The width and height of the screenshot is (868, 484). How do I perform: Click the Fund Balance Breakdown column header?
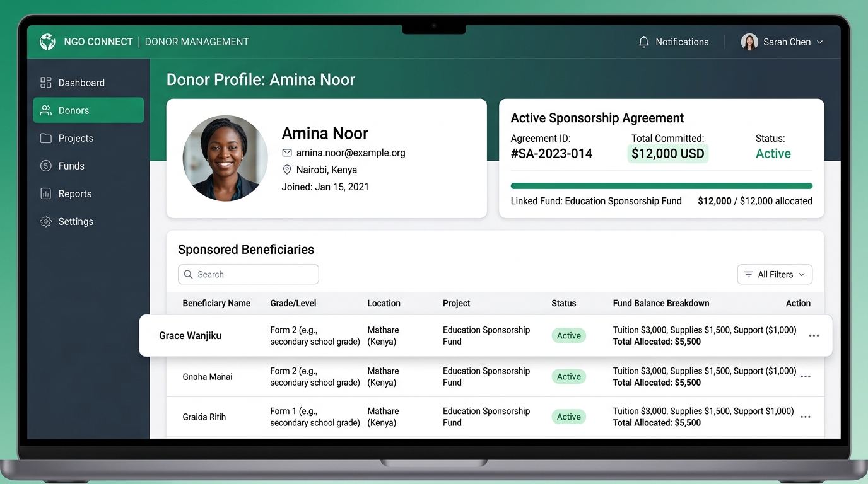tap(661, 303)
